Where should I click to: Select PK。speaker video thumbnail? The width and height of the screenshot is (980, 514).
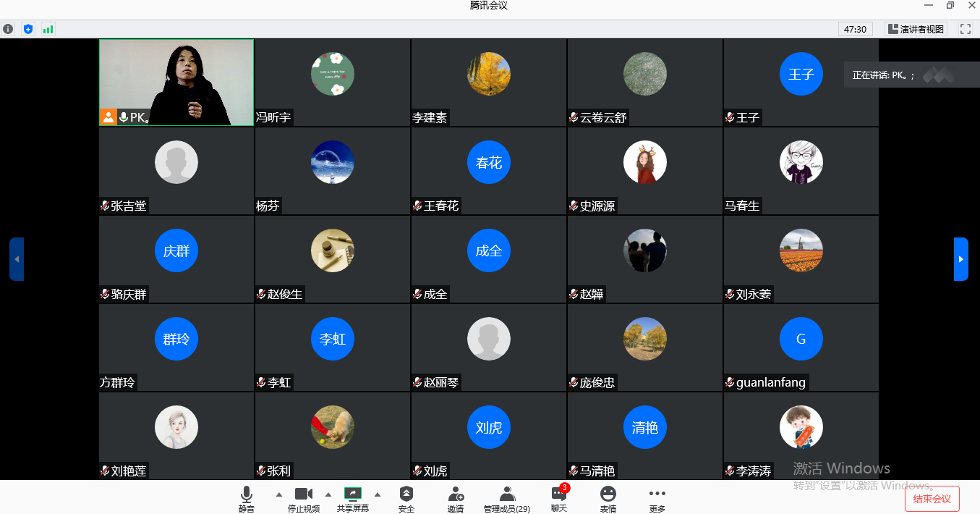click(x=176, y=83)
